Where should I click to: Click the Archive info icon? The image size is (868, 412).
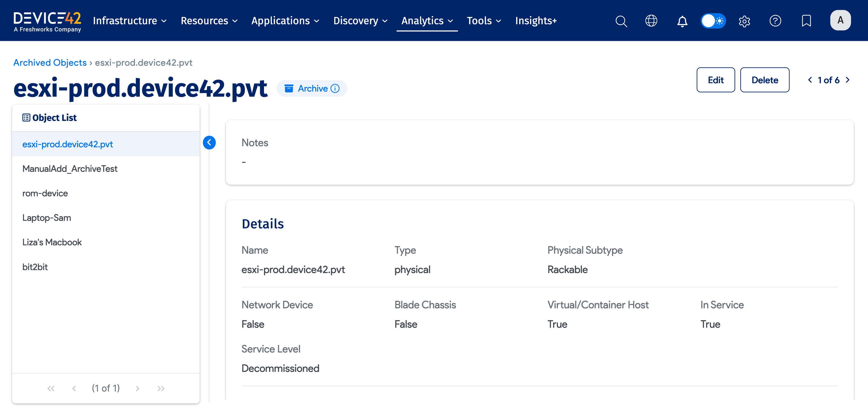[335, 88]
